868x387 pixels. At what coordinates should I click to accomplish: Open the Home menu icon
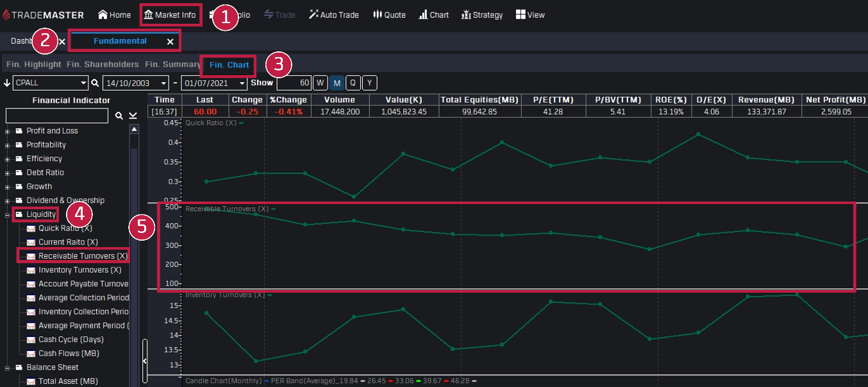click(x=103, y=15)
